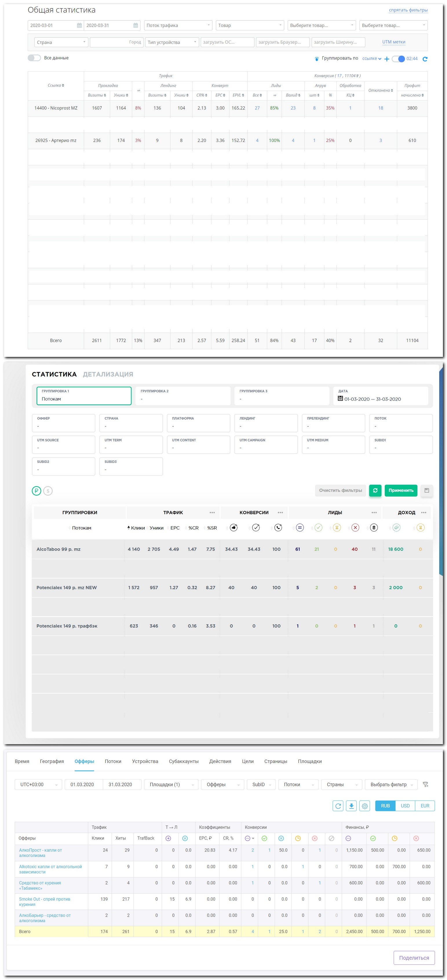Switch finances currency to USD

click(x=405, y=806)
